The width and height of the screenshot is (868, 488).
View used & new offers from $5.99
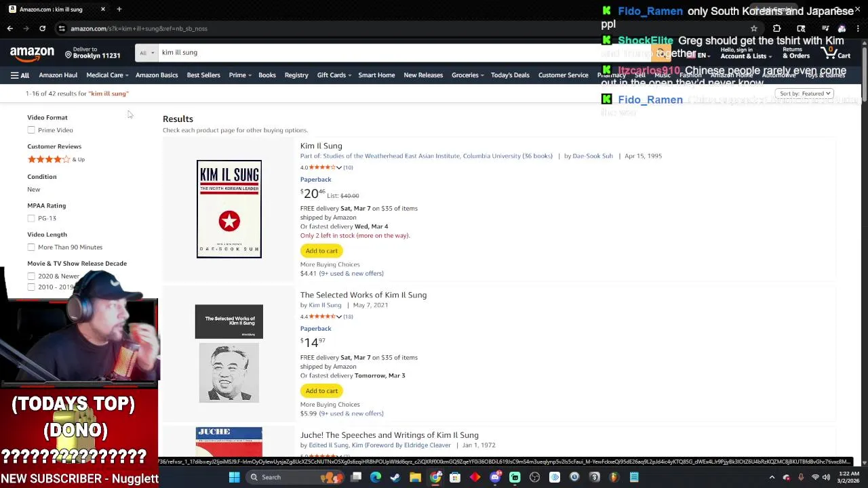click(x=351, y=413)
